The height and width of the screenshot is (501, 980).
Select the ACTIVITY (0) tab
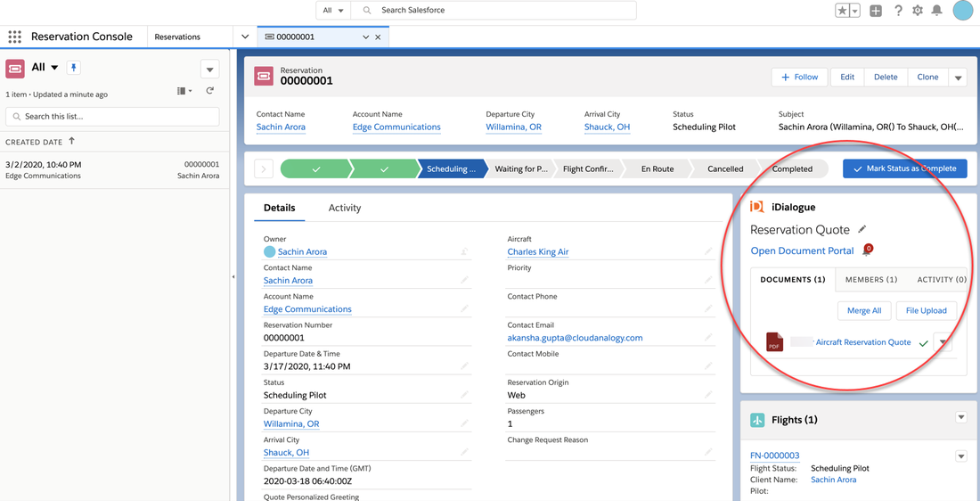tap(942, 280)
